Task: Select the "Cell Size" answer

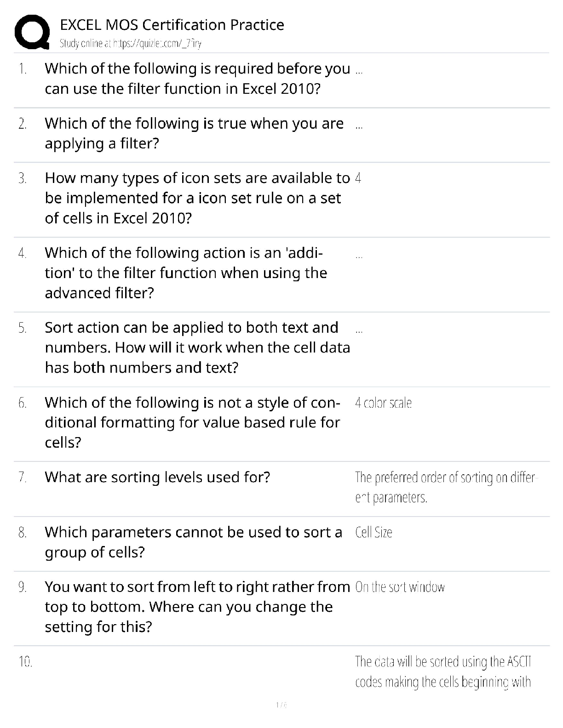Action: click(x=373, y=533)
